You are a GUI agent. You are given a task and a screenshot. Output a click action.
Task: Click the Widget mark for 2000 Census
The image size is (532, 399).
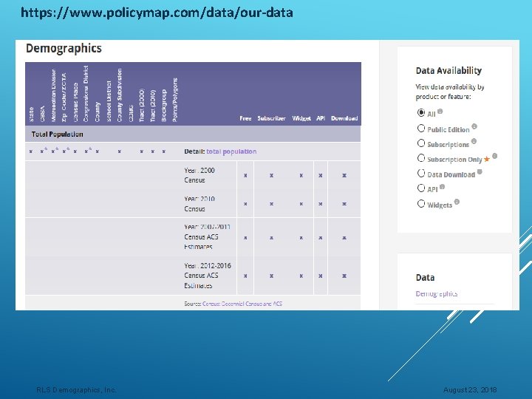pos(301,175)
